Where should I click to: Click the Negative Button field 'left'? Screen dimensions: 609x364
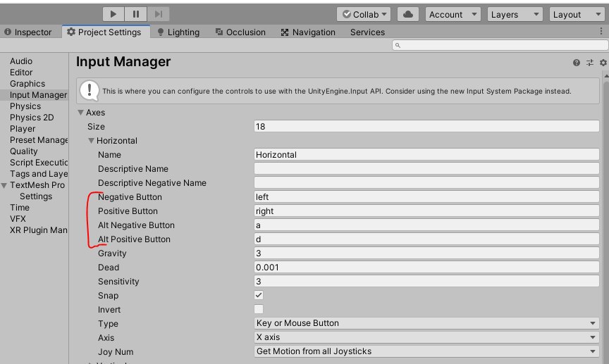point(426,197)
